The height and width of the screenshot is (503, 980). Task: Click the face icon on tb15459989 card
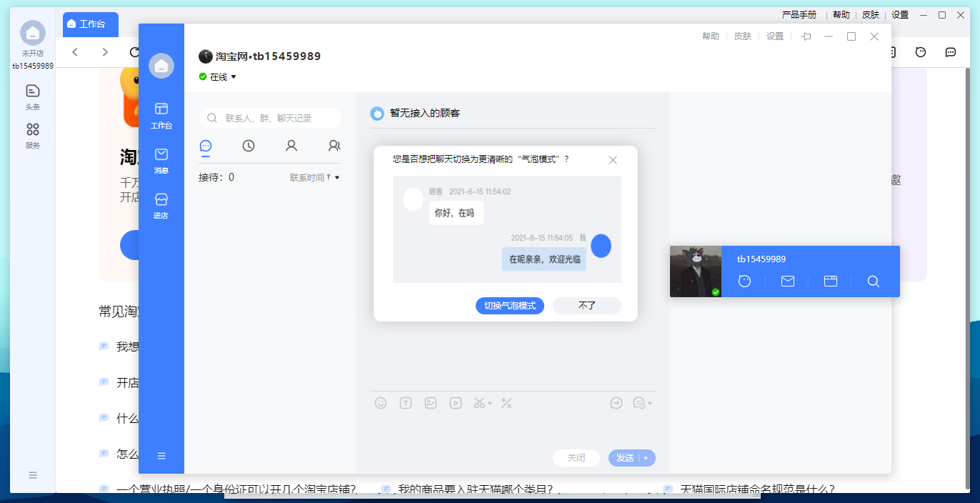click(745, 282)
